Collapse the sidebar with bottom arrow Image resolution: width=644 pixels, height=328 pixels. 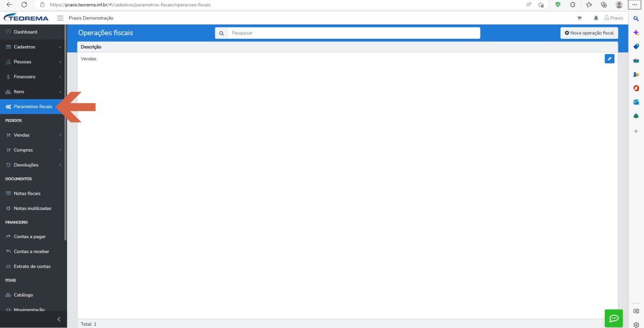point(58,319)
